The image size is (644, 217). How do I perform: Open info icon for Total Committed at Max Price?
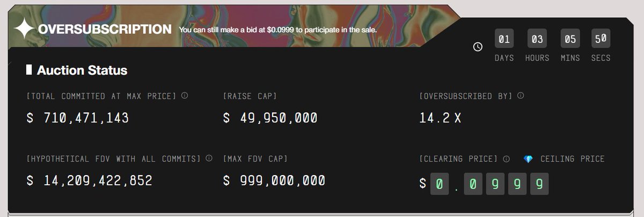185,96
